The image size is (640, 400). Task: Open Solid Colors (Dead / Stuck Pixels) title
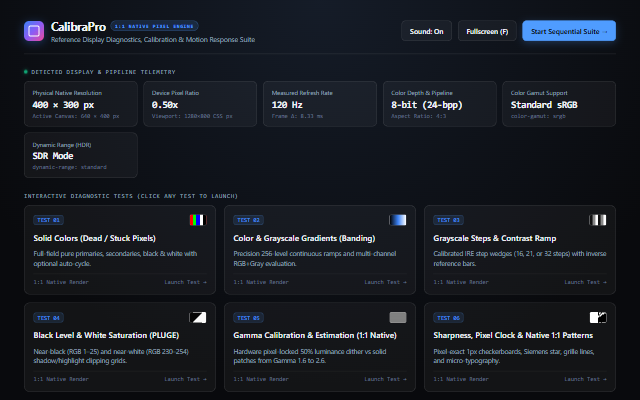(94, 238)
